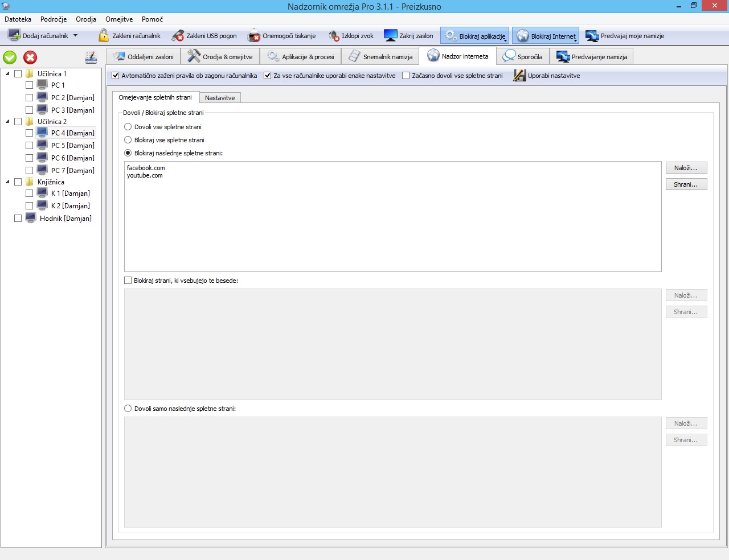Click the Onemogoči tiskanje printer icon

[253, 36]
